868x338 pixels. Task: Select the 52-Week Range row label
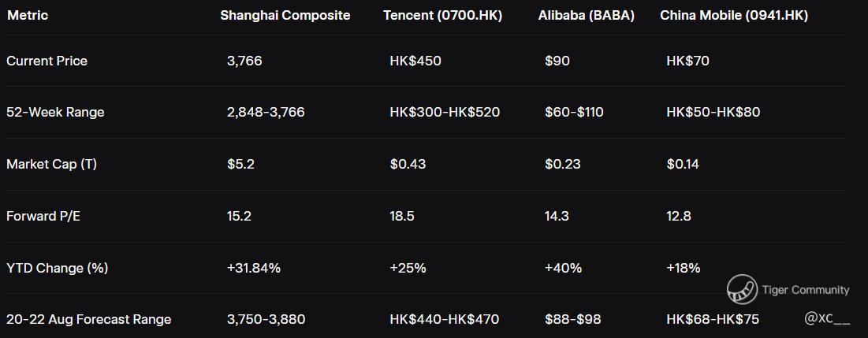[x=55, y=112]
